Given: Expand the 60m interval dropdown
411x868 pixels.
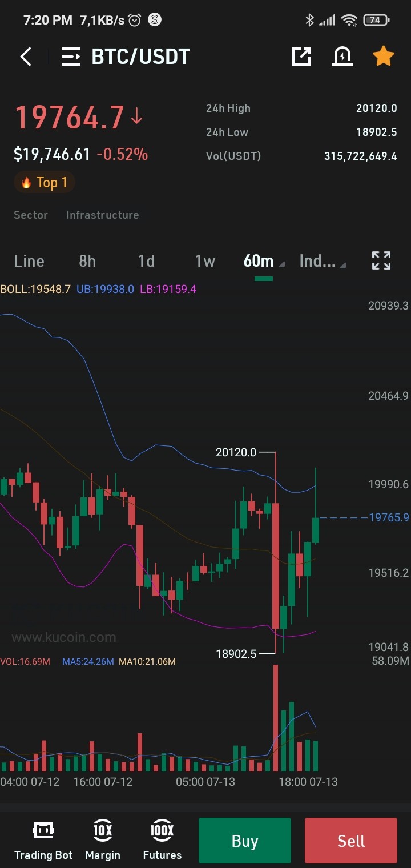Looking at the screenshot, I should click(264, 261).
